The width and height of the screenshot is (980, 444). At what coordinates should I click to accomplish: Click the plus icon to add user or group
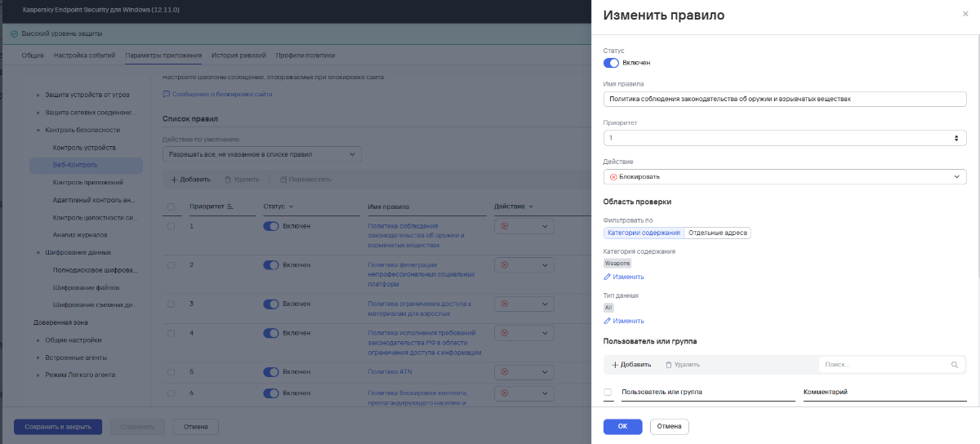point(615,365)
